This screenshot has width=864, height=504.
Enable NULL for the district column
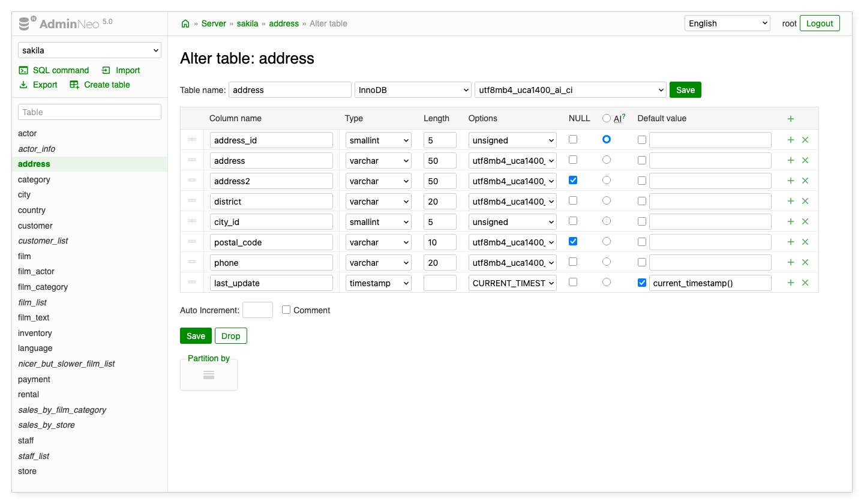pyautogui.click(x=573, y=200)
